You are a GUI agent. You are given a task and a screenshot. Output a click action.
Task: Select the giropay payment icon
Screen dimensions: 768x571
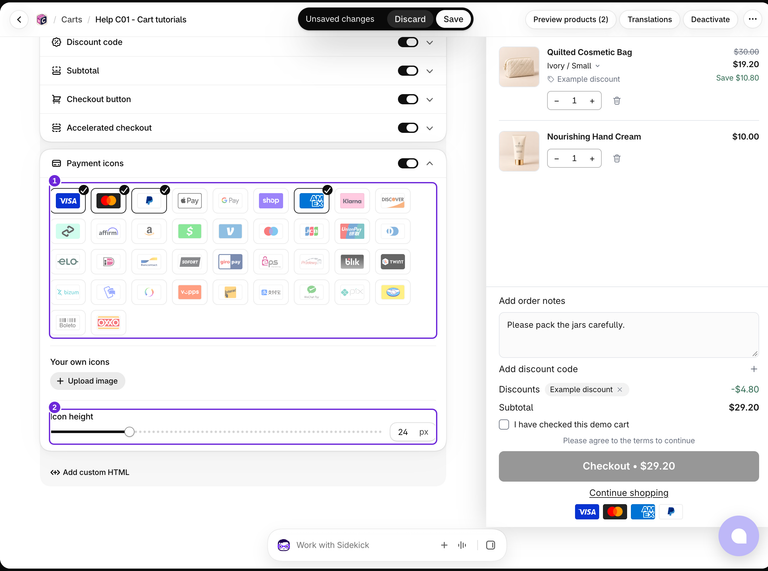[230, 262]
